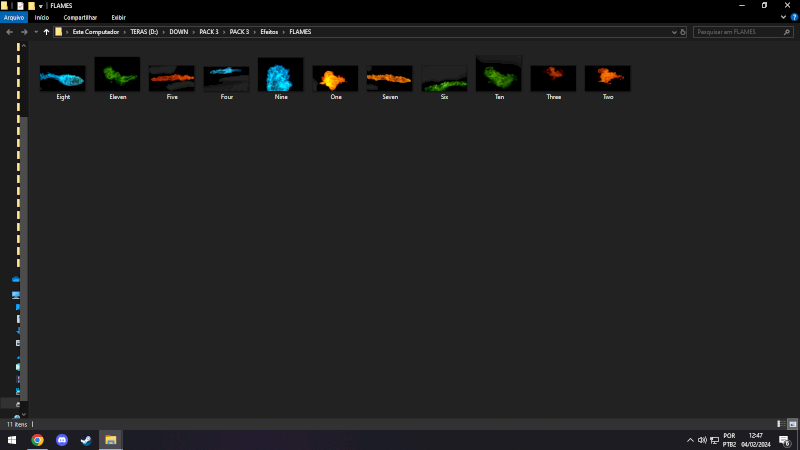800x450 pixels.
Task: Open the Compartilhar ribbon tab
Action: pyautogui.click(x=80, y=17)
